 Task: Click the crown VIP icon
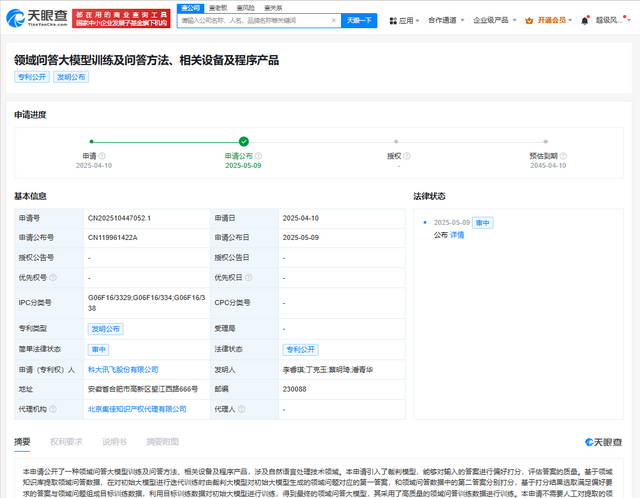(529, 20)
